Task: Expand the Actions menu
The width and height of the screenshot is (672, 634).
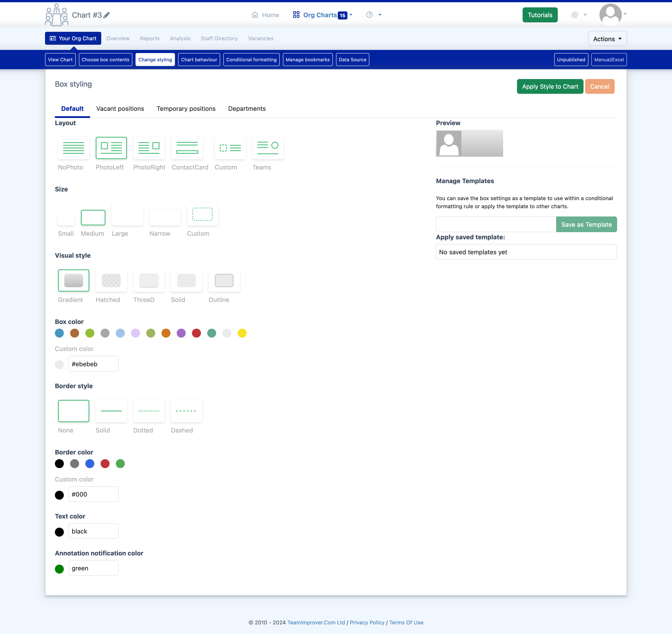Action: coord(606,38)
